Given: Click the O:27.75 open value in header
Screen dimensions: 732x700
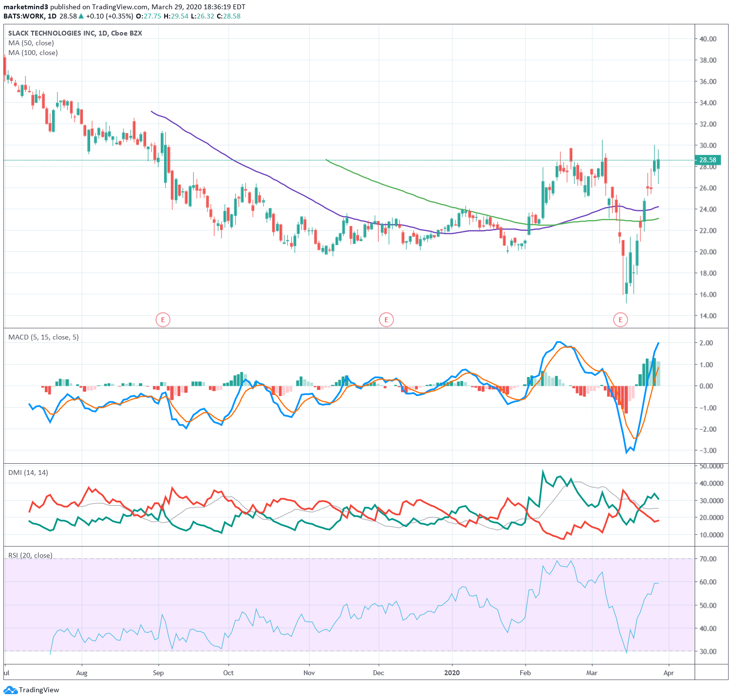Looking at the screenshot, I should (x=148, y=16).
